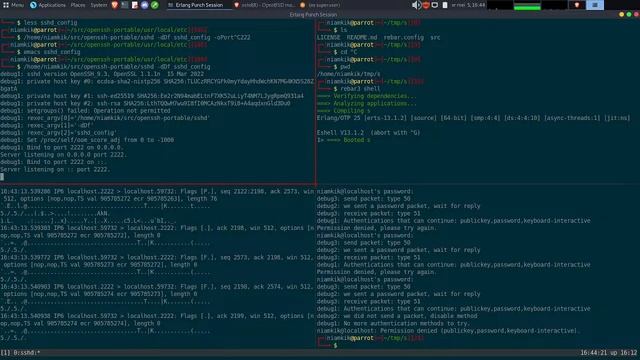Click the green maximize button of the terminal window
This screenshot has width=640, height=360.
[x=629, y=14]
